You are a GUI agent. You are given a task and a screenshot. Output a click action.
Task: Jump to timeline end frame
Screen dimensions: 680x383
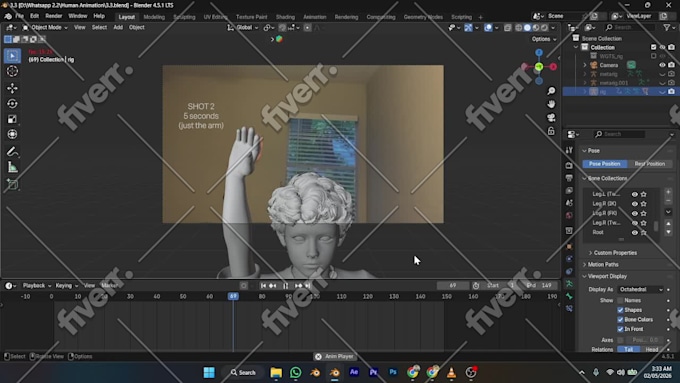pyautogui.click(x=308, y=285)
